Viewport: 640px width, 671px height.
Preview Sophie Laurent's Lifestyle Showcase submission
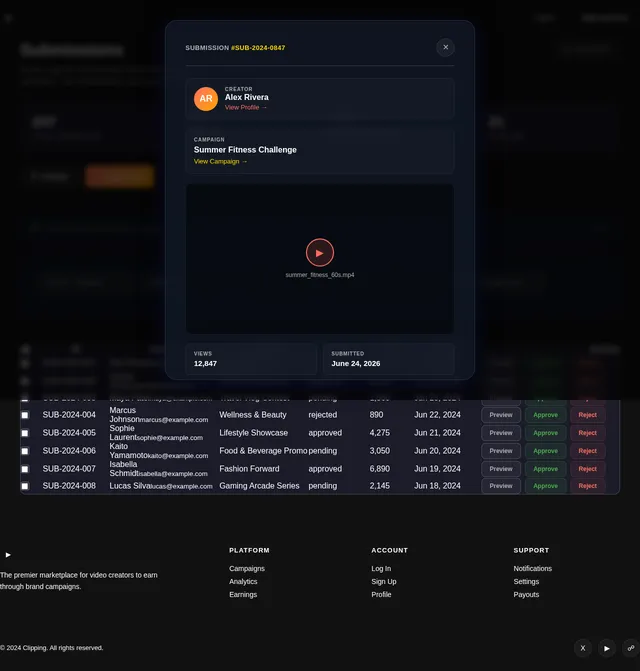tap(501, 433)
